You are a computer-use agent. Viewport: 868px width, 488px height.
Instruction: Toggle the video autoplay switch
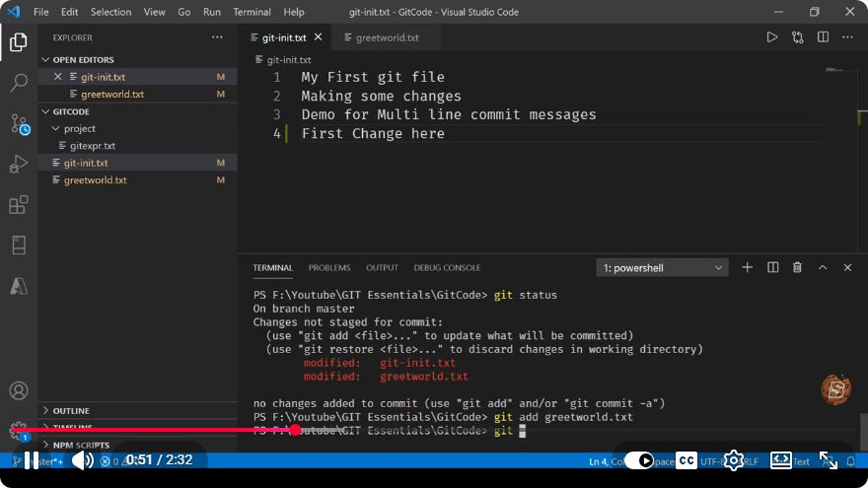coord(639,460)
